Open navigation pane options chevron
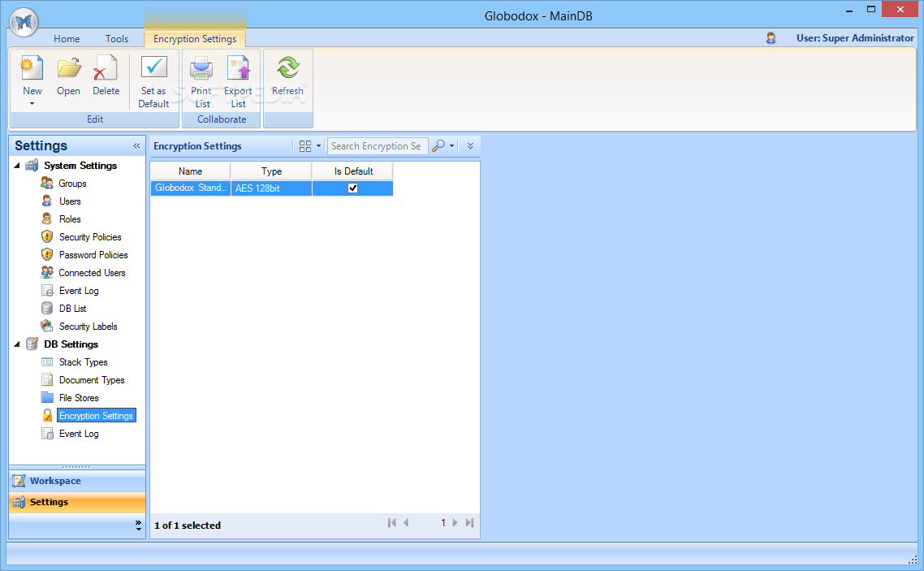Viewport: 924px width, 571px height. (139, 525)
